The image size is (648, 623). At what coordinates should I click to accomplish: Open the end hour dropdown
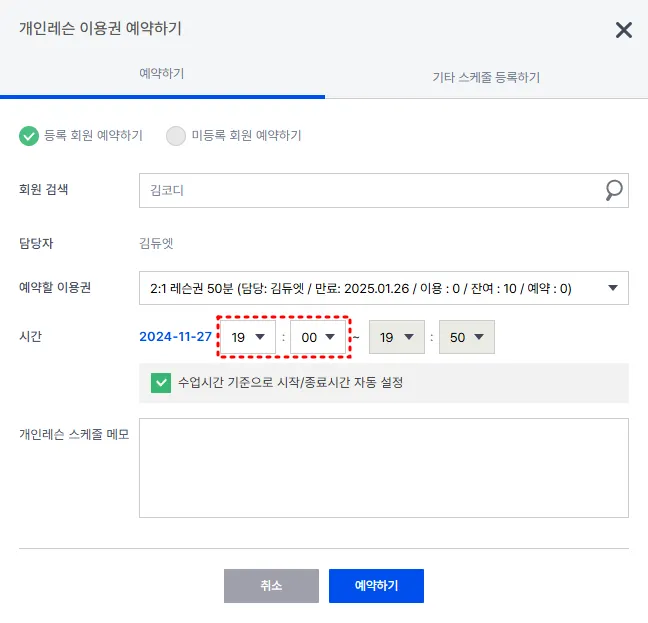[x=396, y=337]
